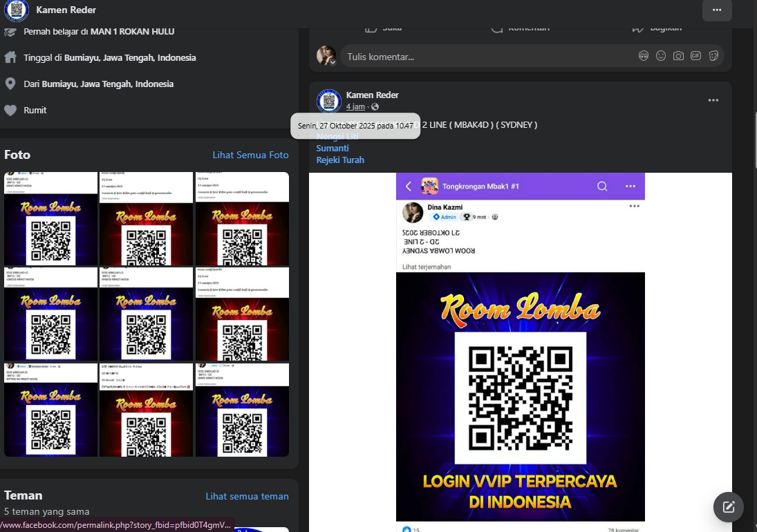Attach a photo using the camera icon
The image size is (757, 532).
tap(678, 56)
